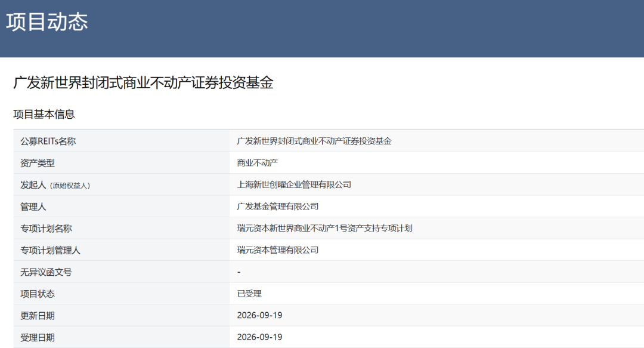Screen dimensions: 644x348
Task: Select 瑞元资本管理有限公司 value
Action: click(278, 250)
